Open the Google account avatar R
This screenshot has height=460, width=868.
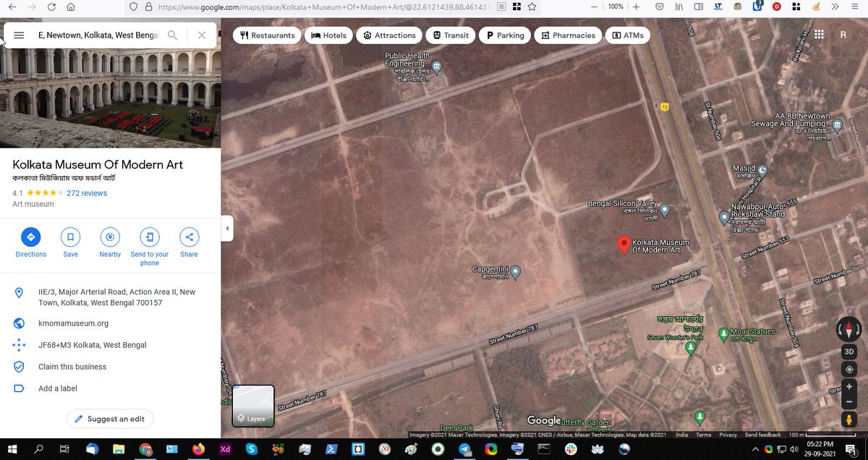[x=843, y=35]
